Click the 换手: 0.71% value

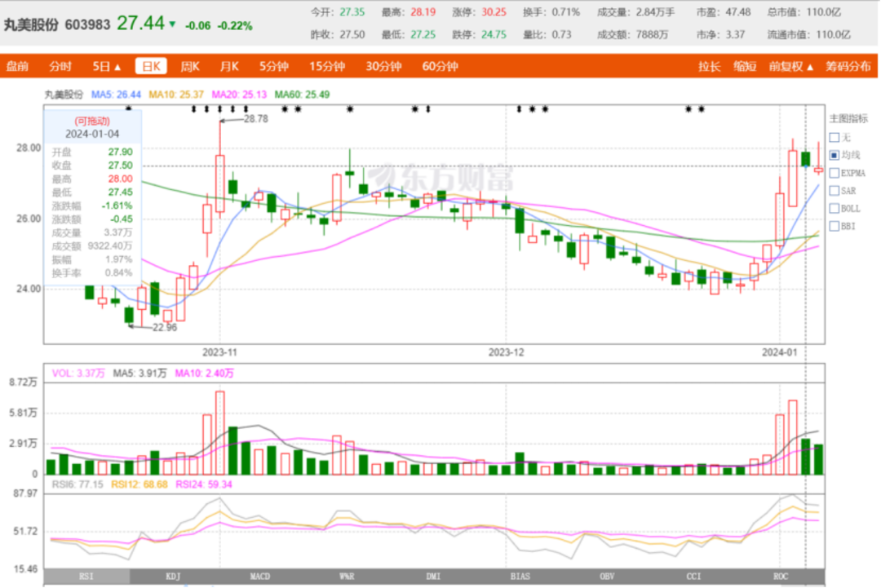coord(551,12)
